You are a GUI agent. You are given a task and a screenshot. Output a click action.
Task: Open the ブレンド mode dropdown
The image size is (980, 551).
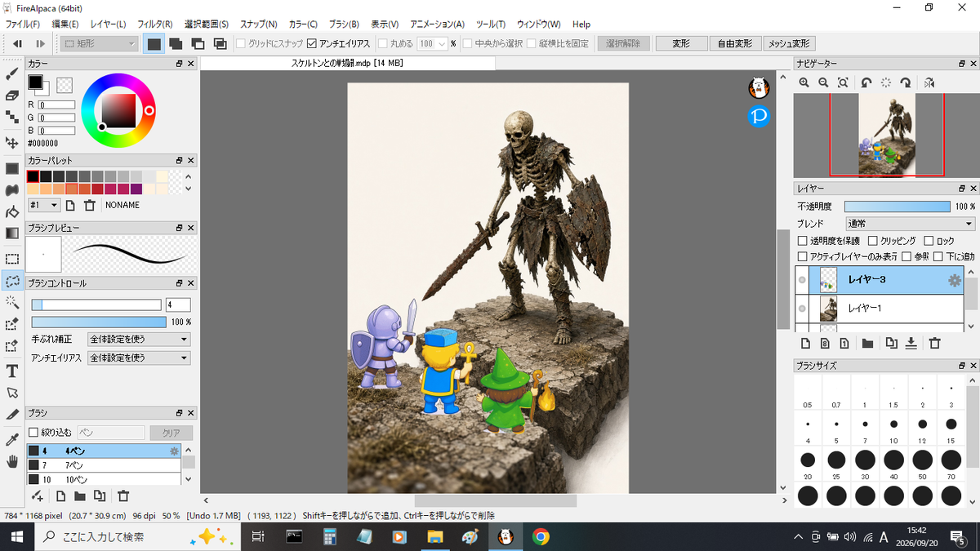[911, 224]
